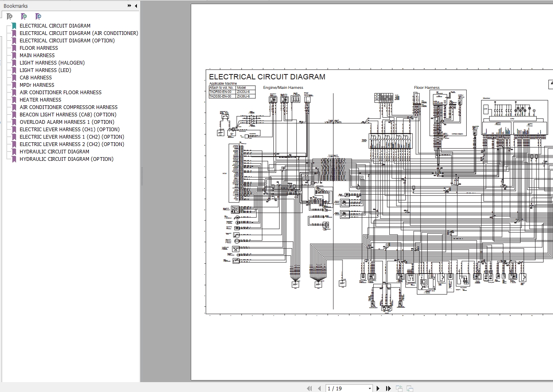Open HYDRAULIC CIRCUIT DIAGRAM bookmark
This screenshot has width=553, height=392.
point(54,152)
